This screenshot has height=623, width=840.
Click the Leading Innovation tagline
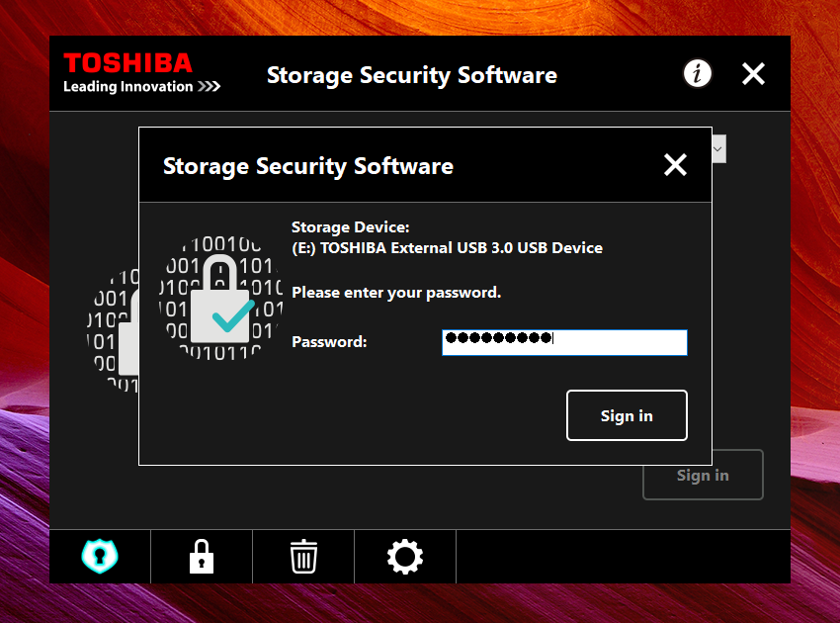tap(142, 86)
